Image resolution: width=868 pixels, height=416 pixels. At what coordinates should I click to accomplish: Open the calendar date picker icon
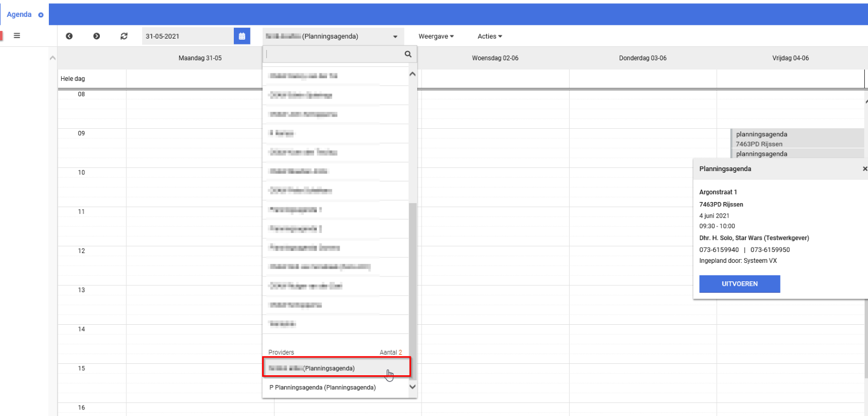242,36
